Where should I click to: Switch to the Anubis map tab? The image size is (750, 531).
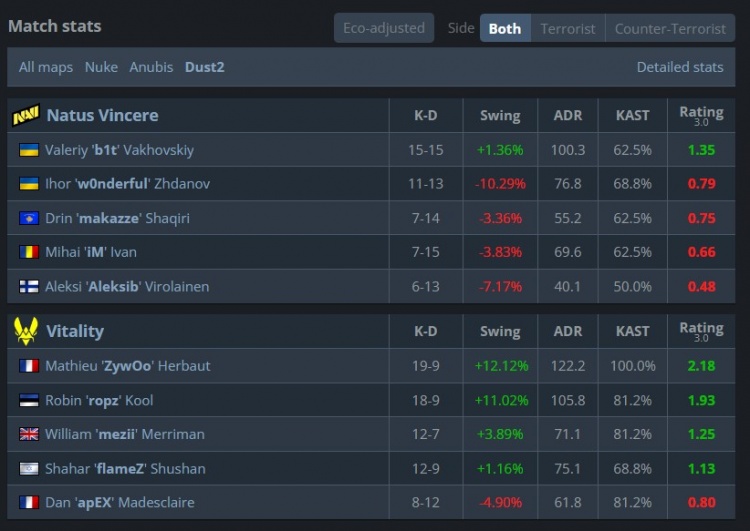[151, 67]
